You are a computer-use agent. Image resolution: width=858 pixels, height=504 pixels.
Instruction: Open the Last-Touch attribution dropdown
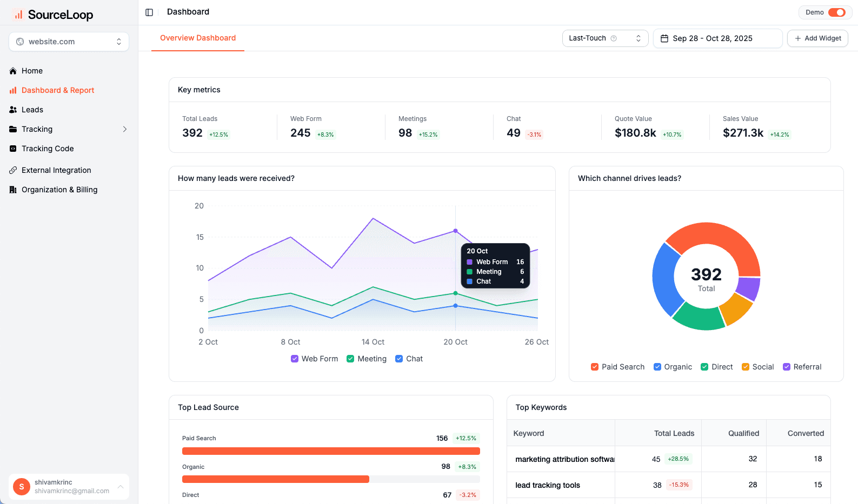click(x=604, y=38)
